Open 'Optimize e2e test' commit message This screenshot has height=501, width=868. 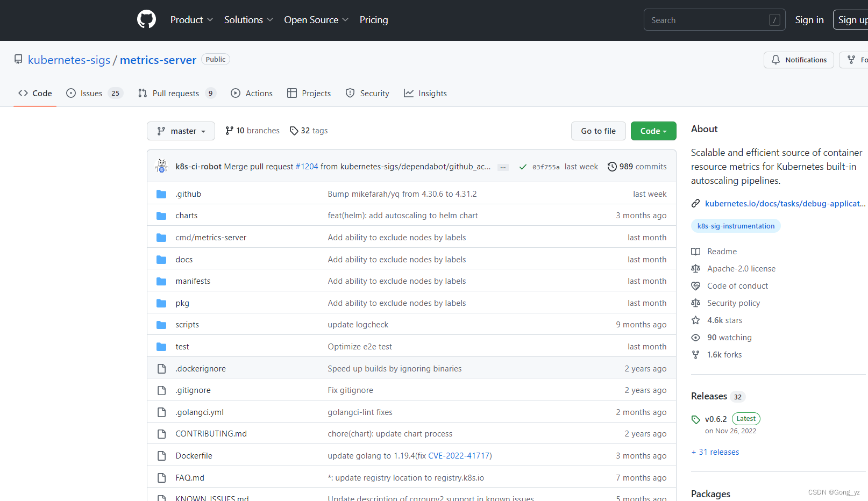[x=360, y=347]
